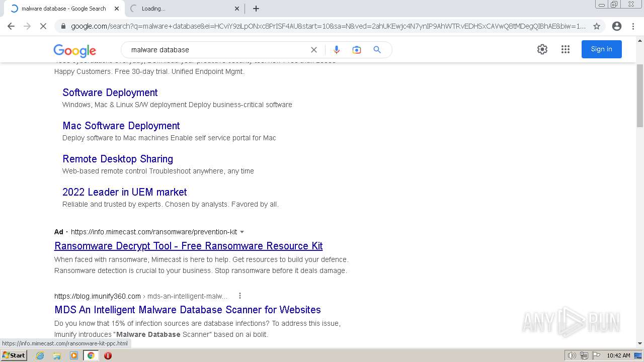The image size is (644, 362).
Task: Stop loading the page
Action: coord(43,26)
